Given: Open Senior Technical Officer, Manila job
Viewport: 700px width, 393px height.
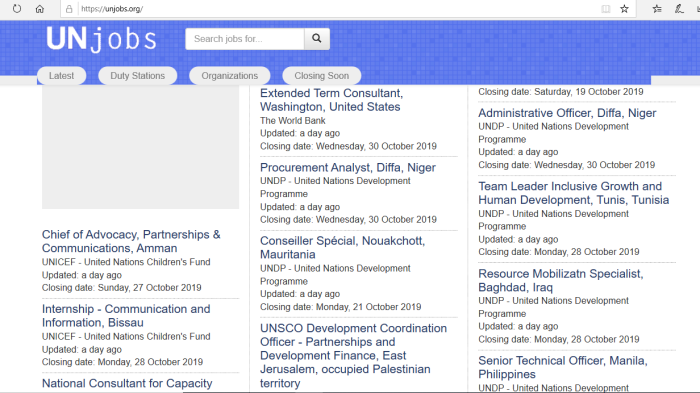Looking at the screenshot, I should 563,367.
